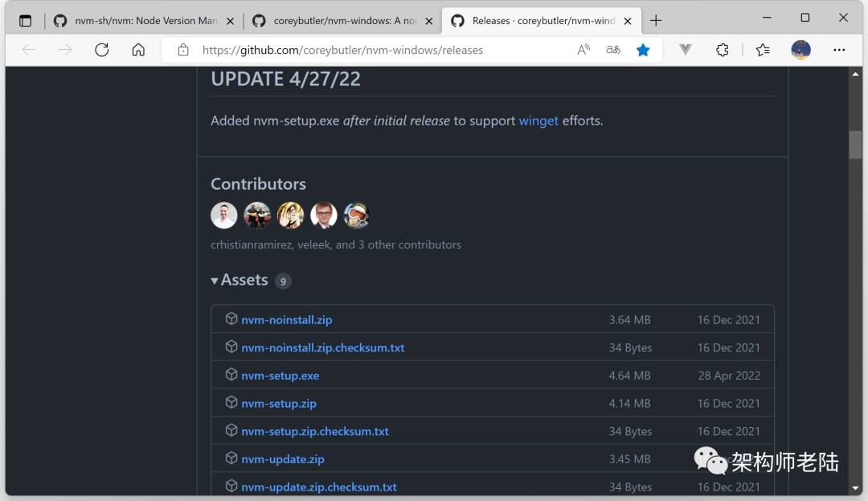
Task: Open the translate page option
Action: pos(612,50)
